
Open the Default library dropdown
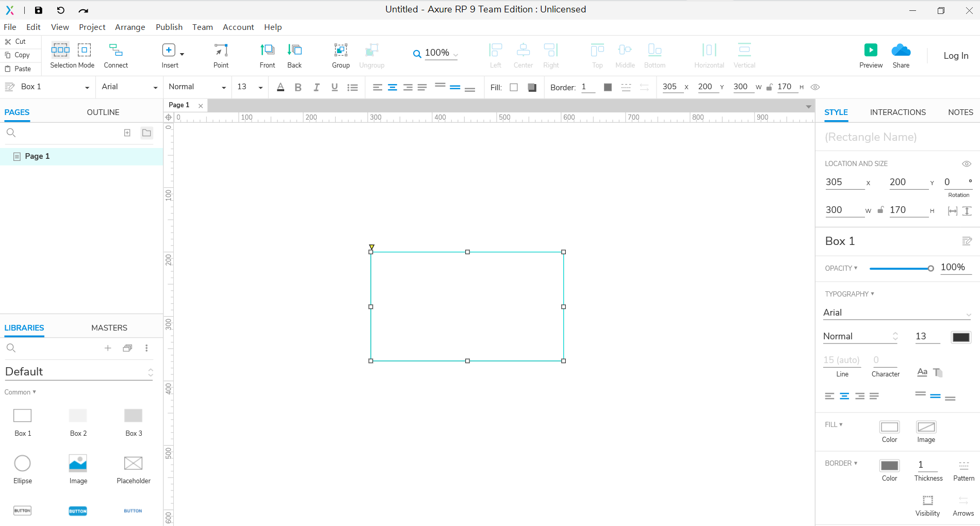point(79,372)
